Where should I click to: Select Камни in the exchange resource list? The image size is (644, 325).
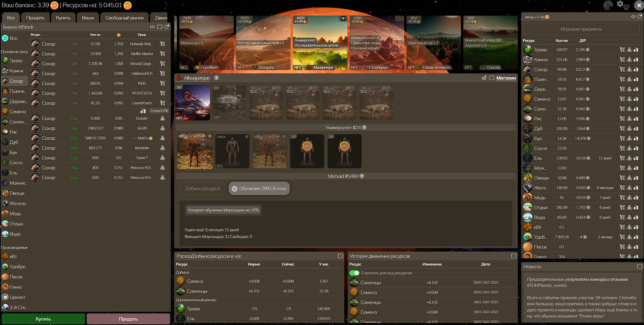pyautogui.click(x=15, y=71)
